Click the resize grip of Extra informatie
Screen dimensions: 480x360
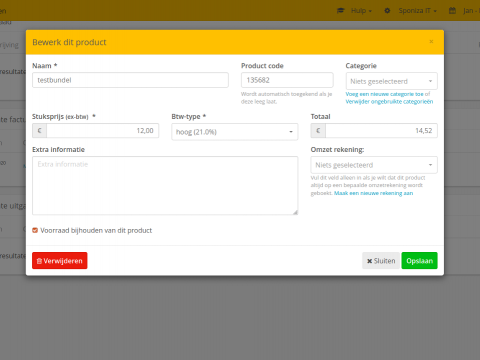click(295, 212)
